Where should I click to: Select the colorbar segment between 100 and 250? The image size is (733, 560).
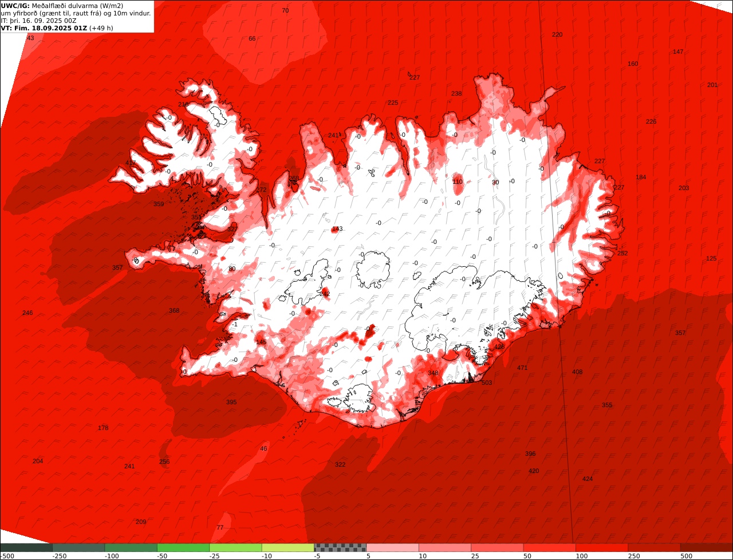point(602,547)
